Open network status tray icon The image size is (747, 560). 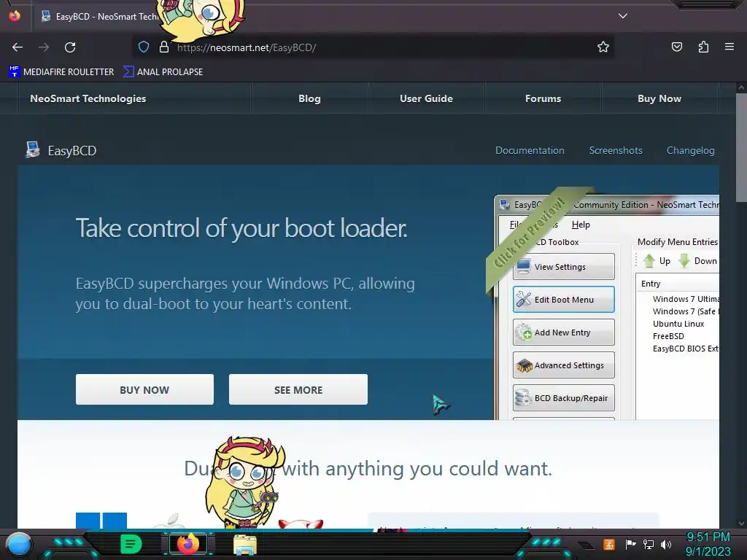649,544
